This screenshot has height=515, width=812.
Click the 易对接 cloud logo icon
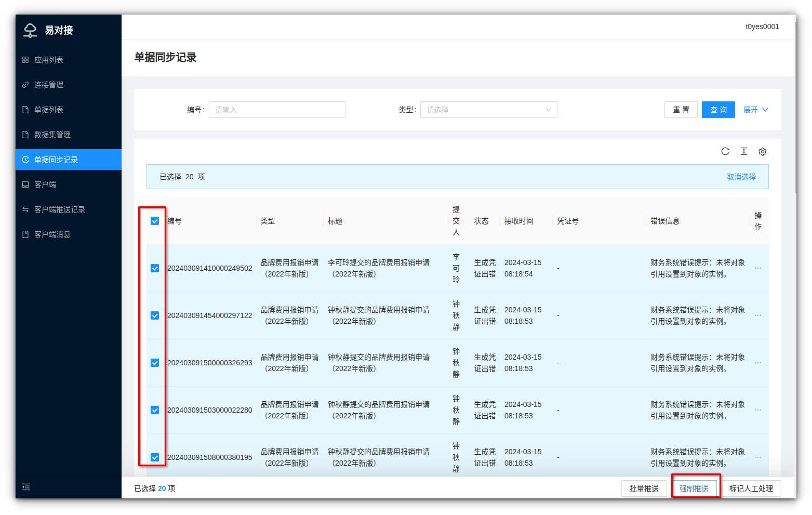pyautogui.click(x=30, y=30)
